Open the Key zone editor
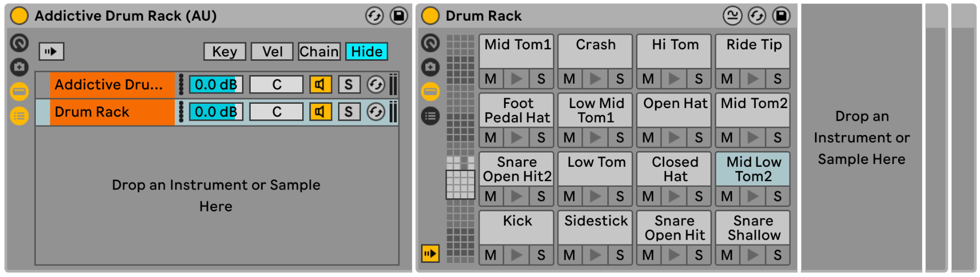Screen dimensions: 980x277 coord(225,52)
